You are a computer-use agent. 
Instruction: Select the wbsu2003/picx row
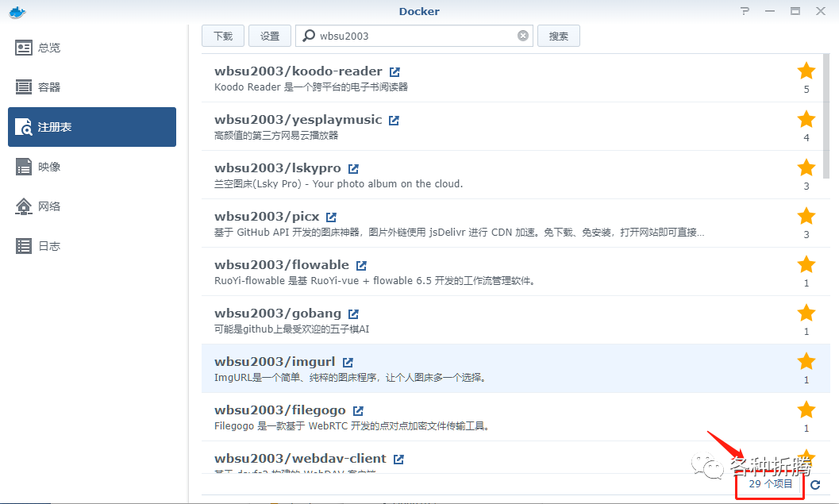click(x=516, y=223)
